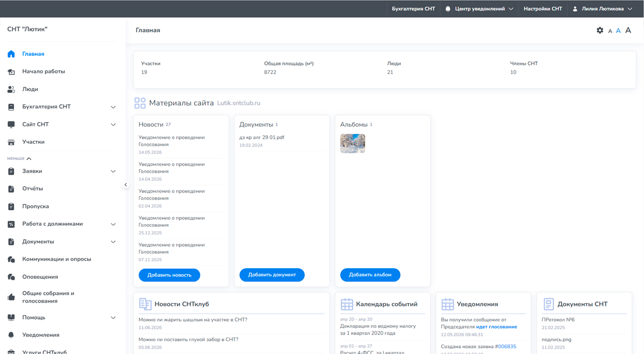Screen dimensions: 644x354
Task: Expand the Бухгалтерия СНТ sidebar chevron
Action: (113, 107)
